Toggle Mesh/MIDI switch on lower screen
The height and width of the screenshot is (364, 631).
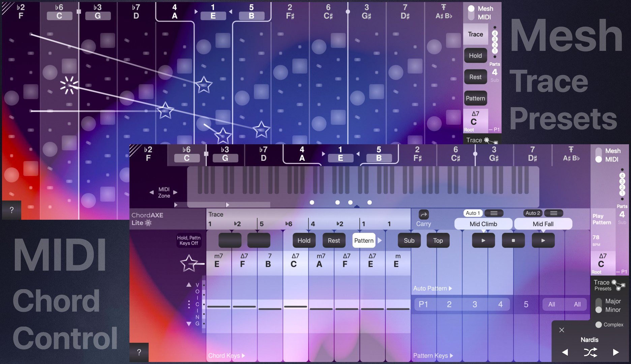[x=599, y=155]
